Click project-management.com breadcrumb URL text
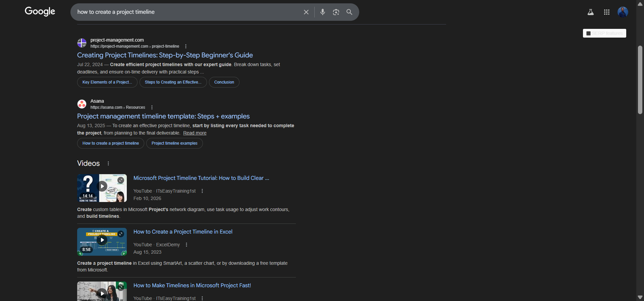Image resolution: width=644 pixels, height=301 pixels. (135, 46)
